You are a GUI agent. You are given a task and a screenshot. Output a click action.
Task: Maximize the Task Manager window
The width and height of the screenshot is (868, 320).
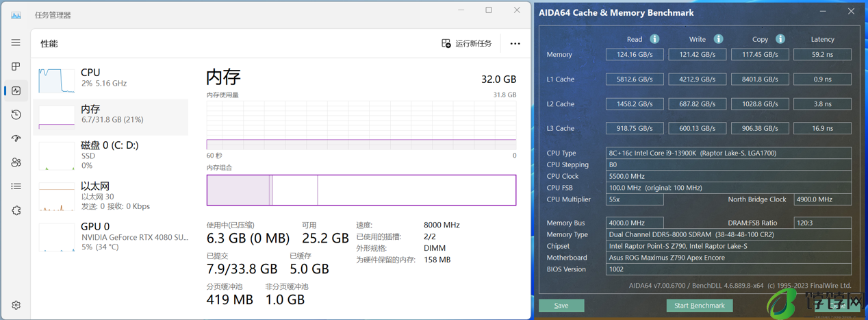(489, 10)
